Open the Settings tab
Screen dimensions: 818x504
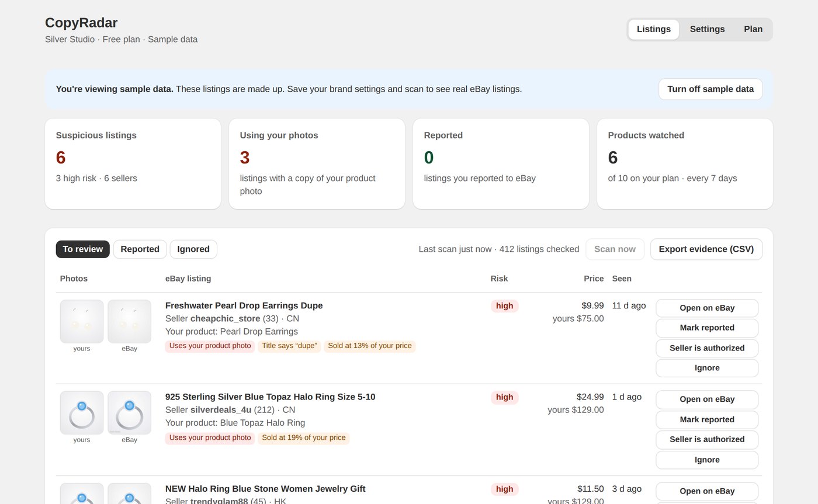point(707,29)
